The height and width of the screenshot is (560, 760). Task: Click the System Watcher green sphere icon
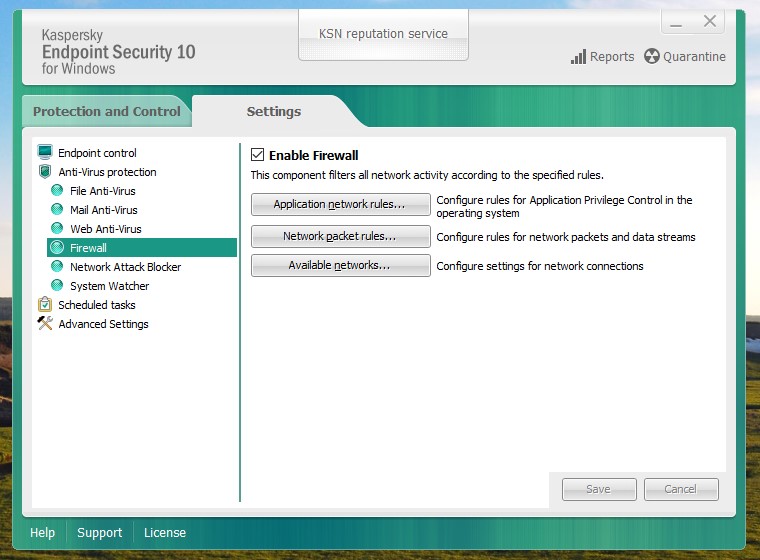tap(57, 285)
